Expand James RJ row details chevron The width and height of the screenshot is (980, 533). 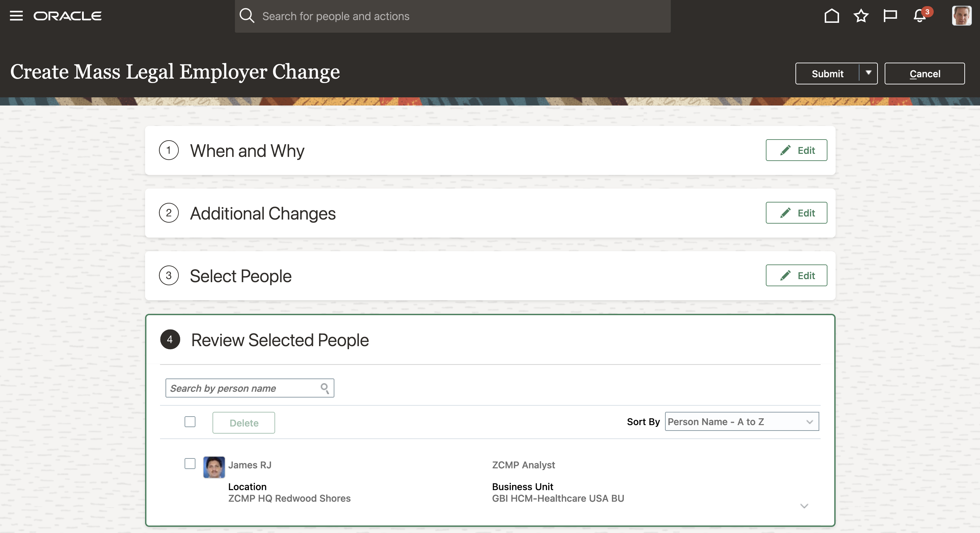[x=804, y=506]
